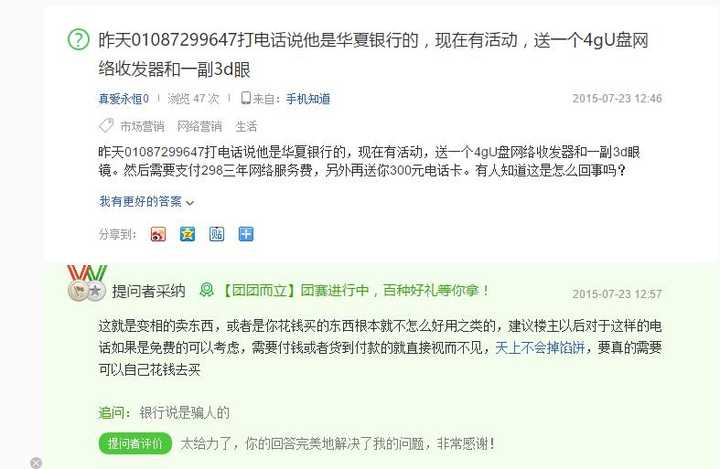Click the green ribbon badge icon

[207, 290]
